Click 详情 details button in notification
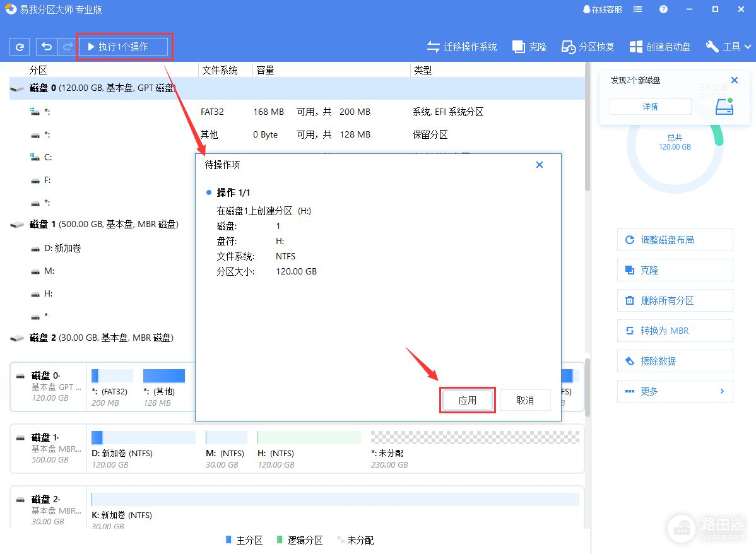Viewport: 756px width, 554px height. (650, 107)
